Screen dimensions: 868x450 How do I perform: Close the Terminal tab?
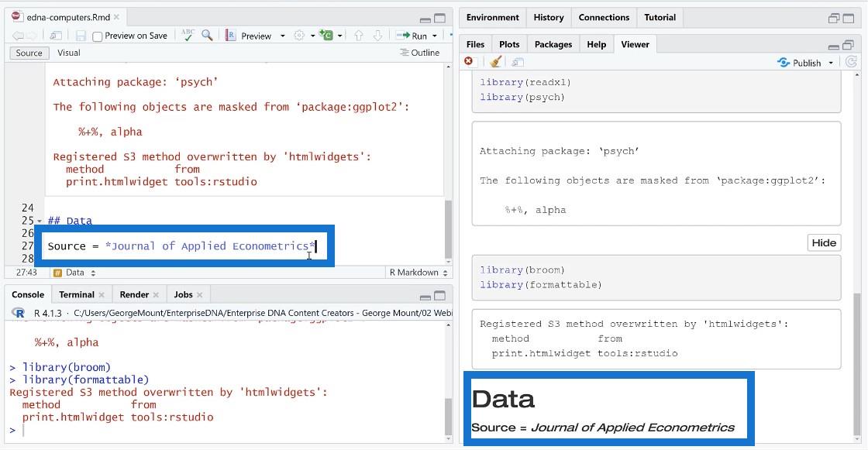[102, 295]
